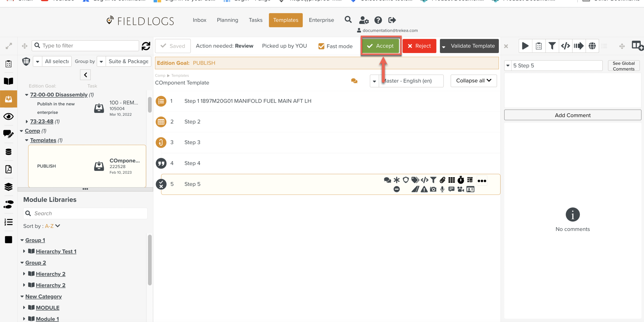
Task: Click the eye icon in left sidebar
Action: (x=9, y=117)
